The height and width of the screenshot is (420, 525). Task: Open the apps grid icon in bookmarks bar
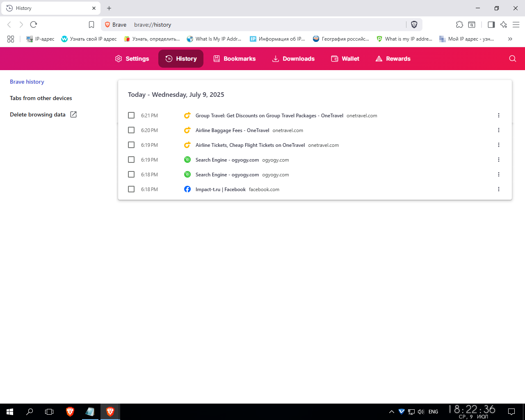point(11,39)
